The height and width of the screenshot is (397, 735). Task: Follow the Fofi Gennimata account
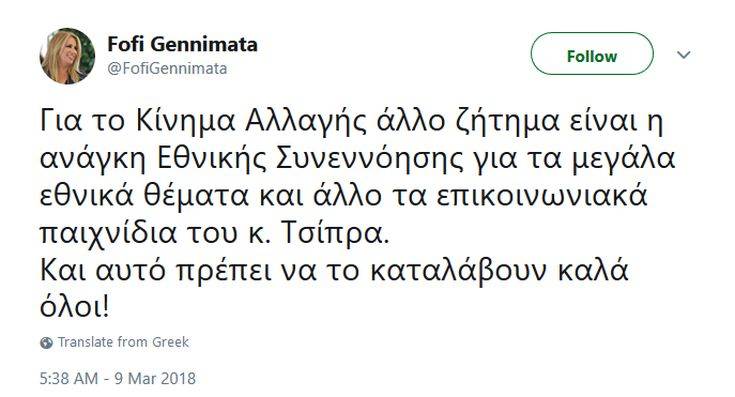click(592, 54)
